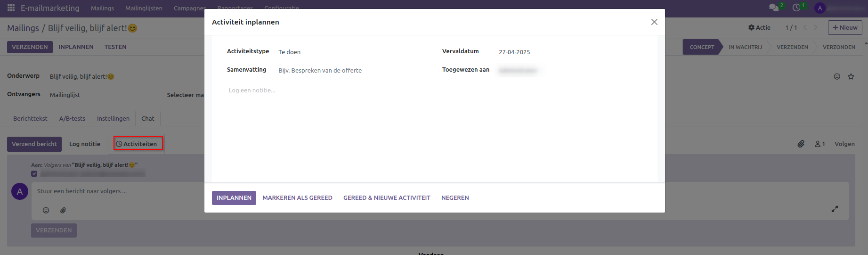Screen dimensions: 868x255
Task: Go to previous record arrow
Action: [805, 27]
